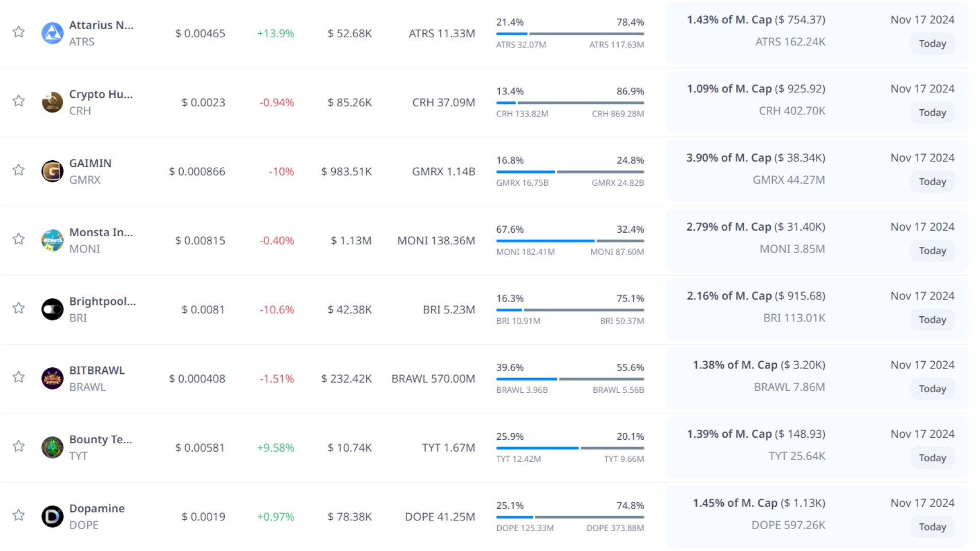Screen dimensions: 980x551
Task: Open the GAIMIN coin name link
Action: [90, 163]
